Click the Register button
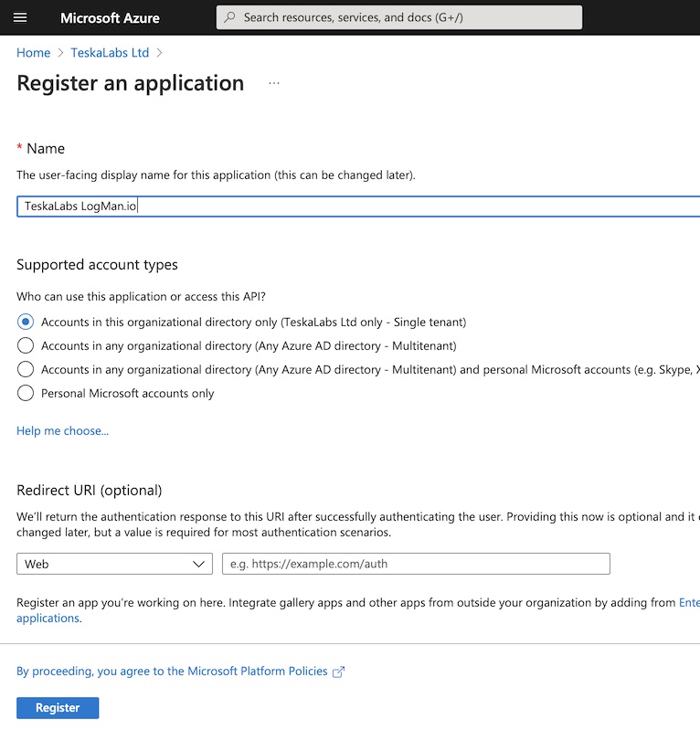 click(58, 708)
